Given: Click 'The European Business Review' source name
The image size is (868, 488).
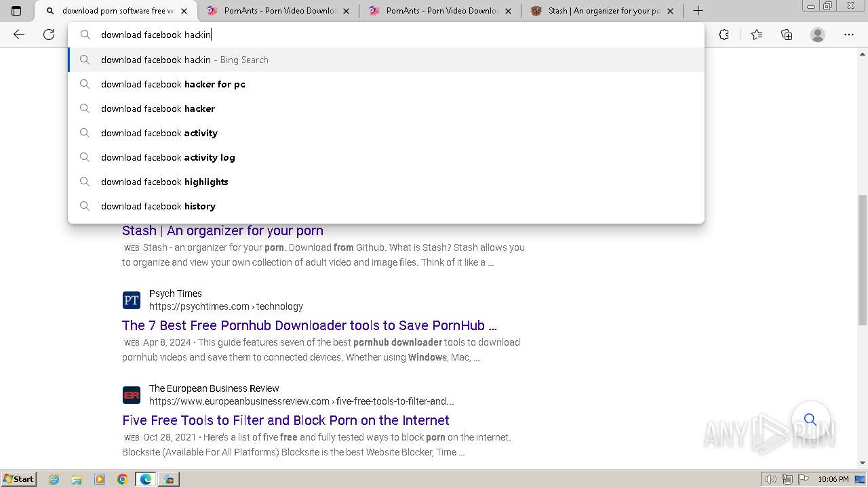Looking at the screenshot, I should coord(214,388).
